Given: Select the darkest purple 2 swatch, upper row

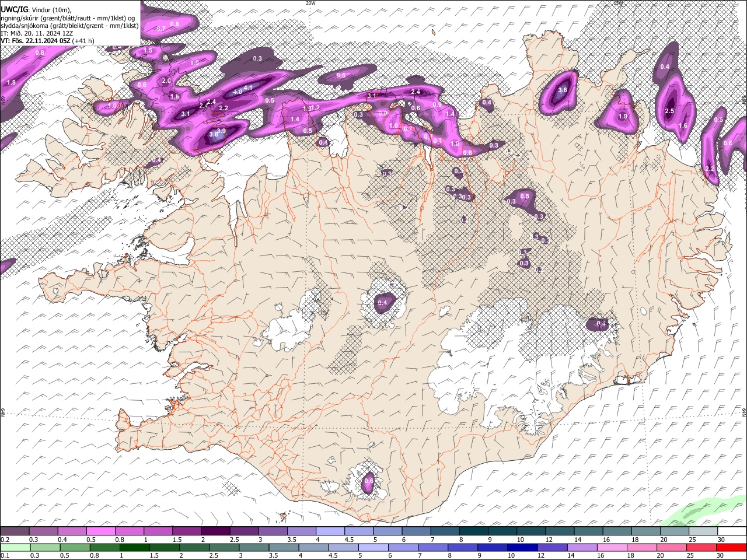Looking at the screenshot, I should [x=215, y=531].
